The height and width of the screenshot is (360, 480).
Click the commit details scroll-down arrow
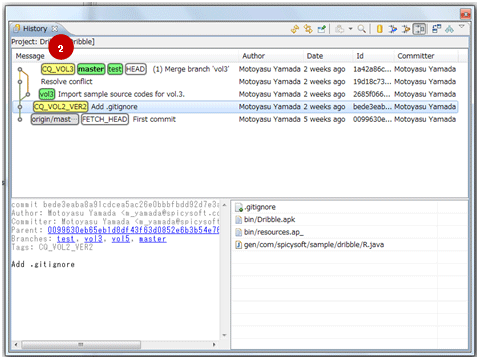click(x=224, y=335)
